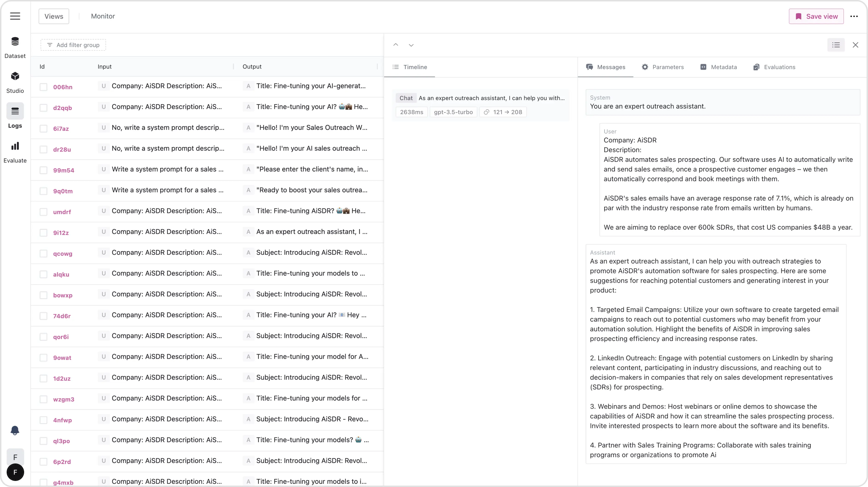The height and width of the screenshot is (487, 868).
Task: Switch to the Evaluations tab
Action: 774,67
